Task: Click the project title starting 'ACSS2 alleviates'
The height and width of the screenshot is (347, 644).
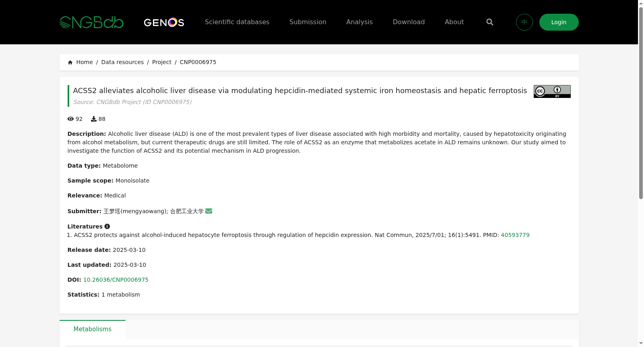Action: pyautogui.click(x=300, y=91)
